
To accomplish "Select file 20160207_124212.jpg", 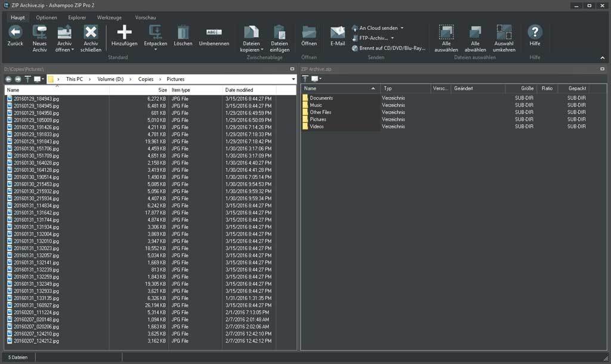I will [x=36, y=341].
